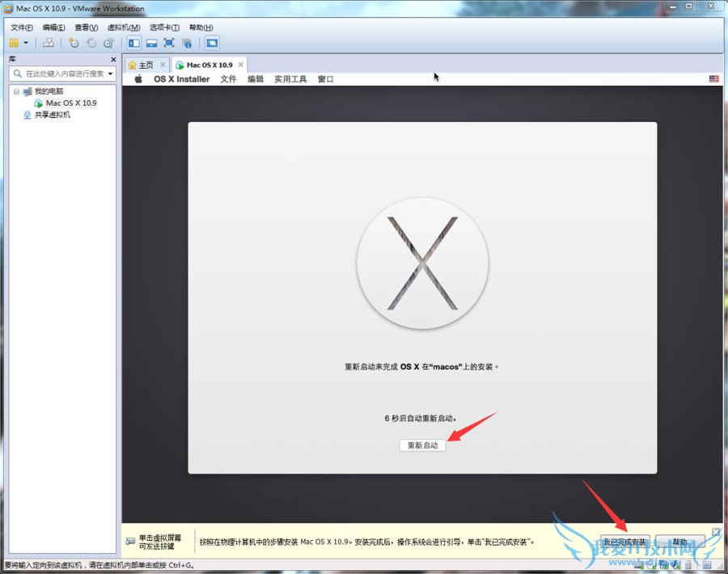Open the 文件(F) menu in VMware
Viewport: 728px width, 574px height.
coord(22,27)
